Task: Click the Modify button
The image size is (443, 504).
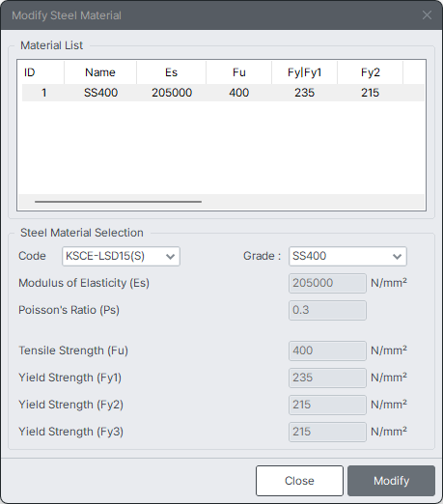Action: (x=391, y=481)
